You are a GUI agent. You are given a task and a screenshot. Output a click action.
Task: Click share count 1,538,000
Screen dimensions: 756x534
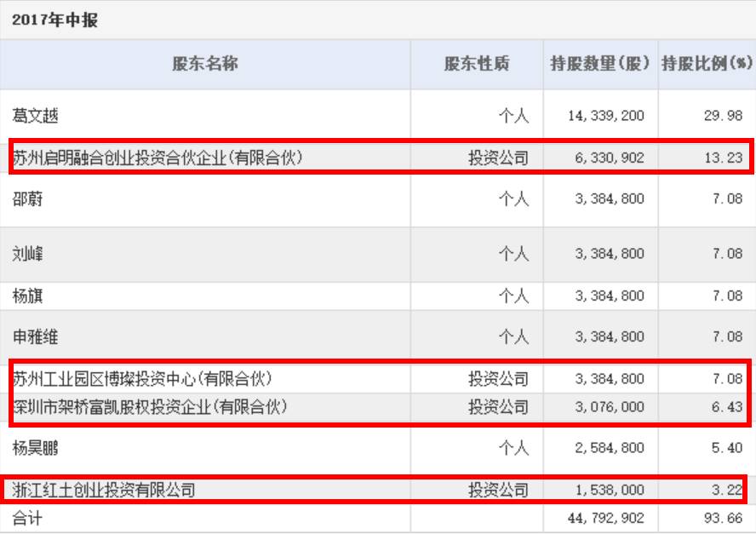[x=610, y=490]
